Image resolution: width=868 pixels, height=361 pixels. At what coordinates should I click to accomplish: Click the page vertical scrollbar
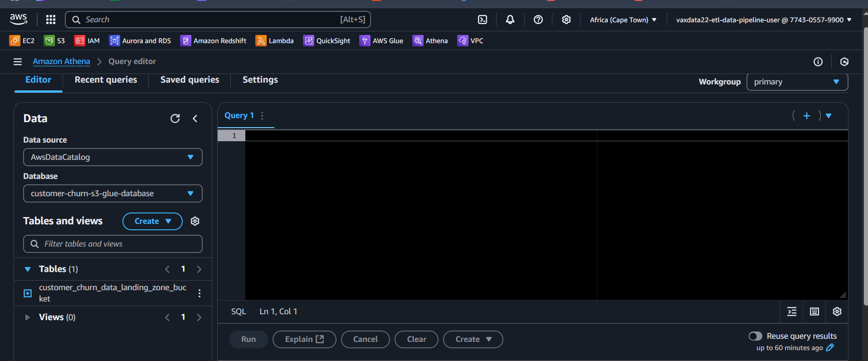pyautogui.click(x=865, y=166)
